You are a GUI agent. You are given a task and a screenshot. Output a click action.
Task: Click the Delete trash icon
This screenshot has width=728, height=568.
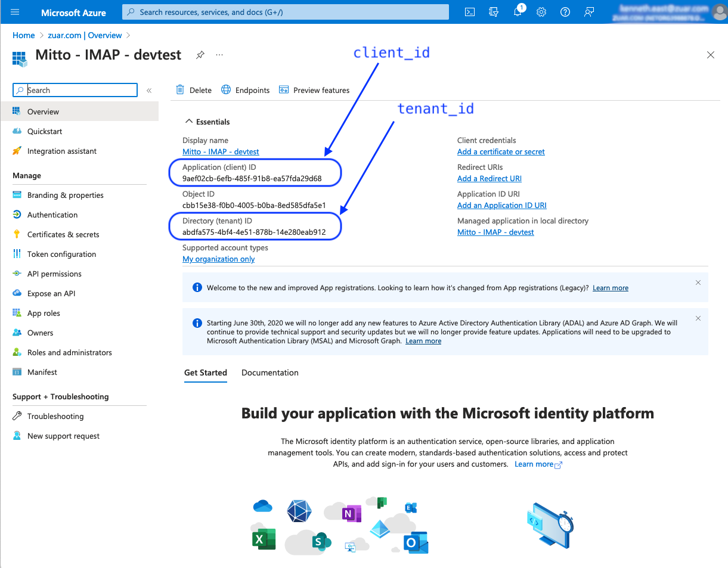point(180,90)
